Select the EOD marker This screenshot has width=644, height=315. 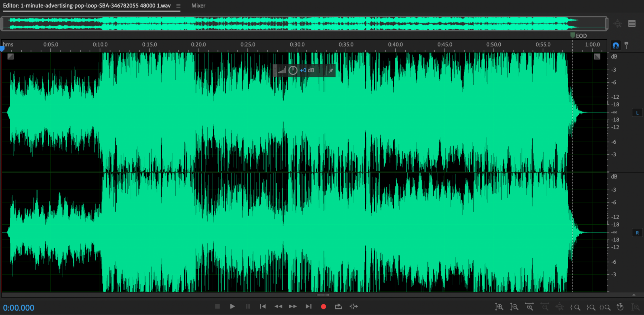tap(579, 35)
